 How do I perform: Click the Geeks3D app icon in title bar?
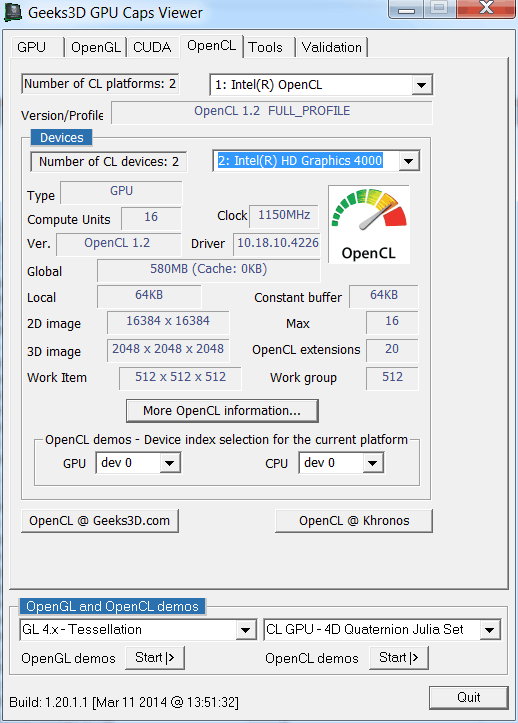click(12, 12)
